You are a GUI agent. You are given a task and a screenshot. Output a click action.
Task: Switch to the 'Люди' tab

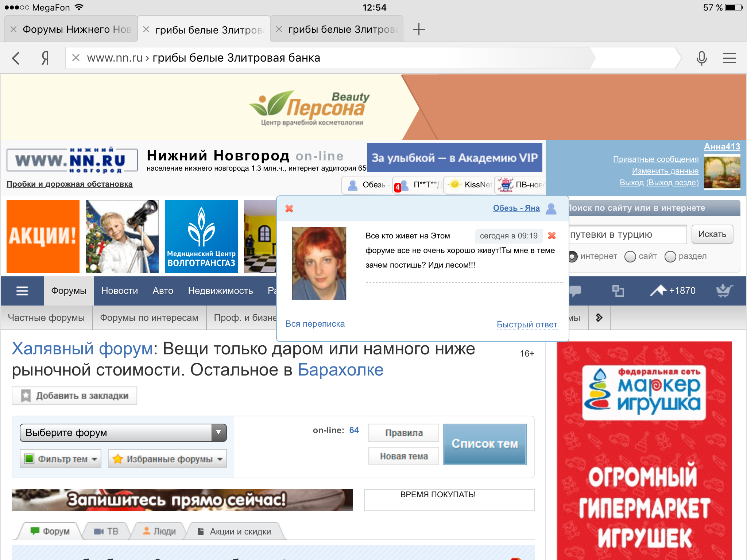pos(159,531)
